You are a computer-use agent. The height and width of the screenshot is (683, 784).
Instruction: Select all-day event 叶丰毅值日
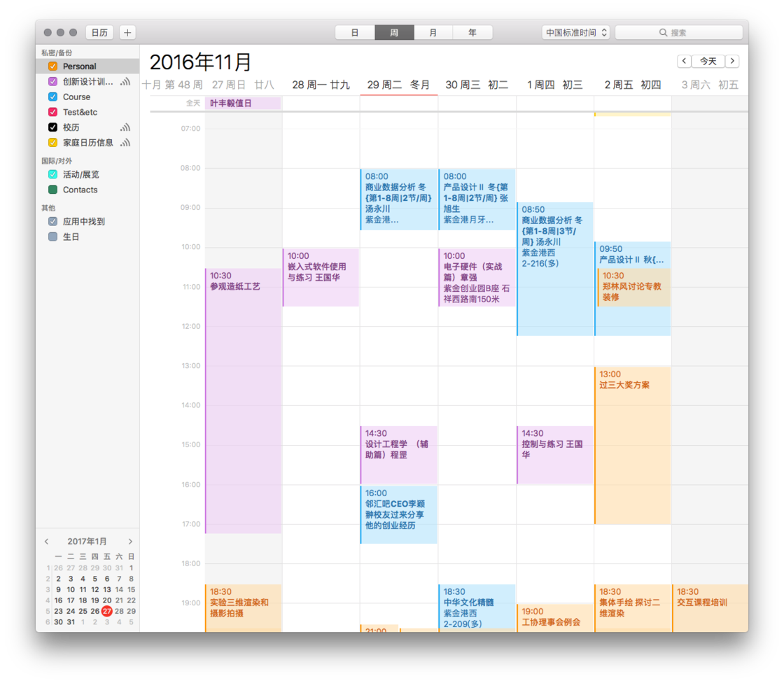[x=243, y=104]
